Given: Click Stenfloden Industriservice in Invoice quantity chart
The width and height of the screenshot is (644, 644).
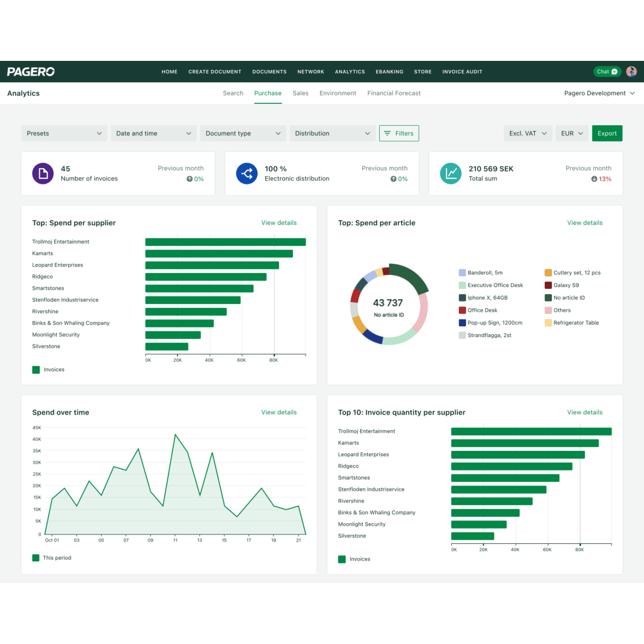Looking at the screenshot, I should click(x=371, y=490).
